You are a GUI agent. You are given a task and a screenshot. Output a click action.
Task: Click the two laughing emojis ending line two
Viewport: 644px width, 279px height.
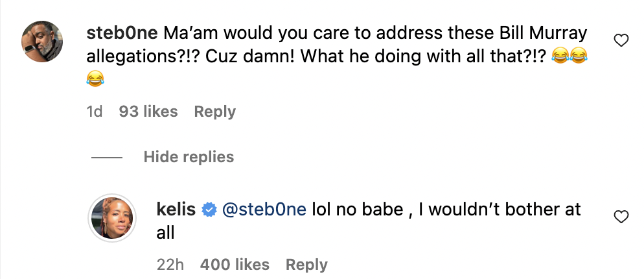click(x=569, y=56)
